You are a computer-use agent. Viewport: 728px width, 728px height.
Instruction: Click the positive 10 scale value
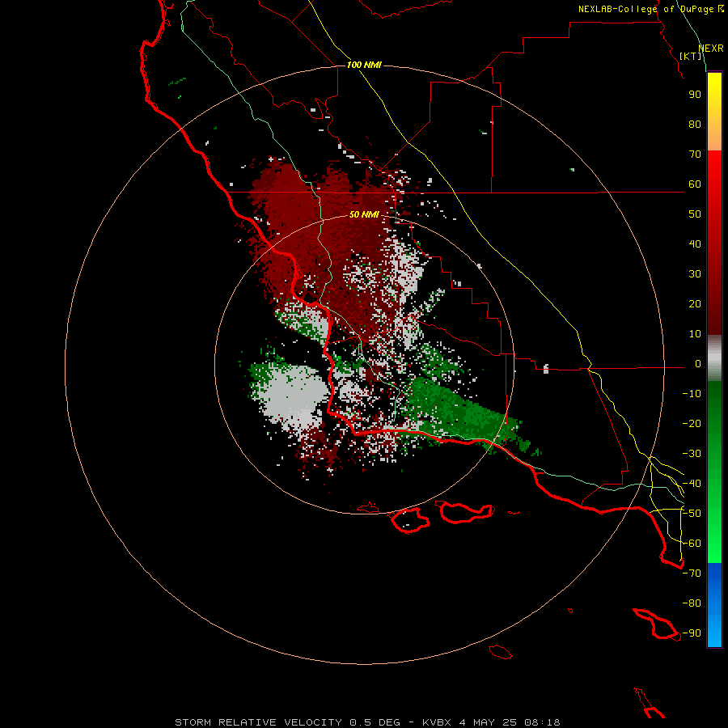pos(695,334)
